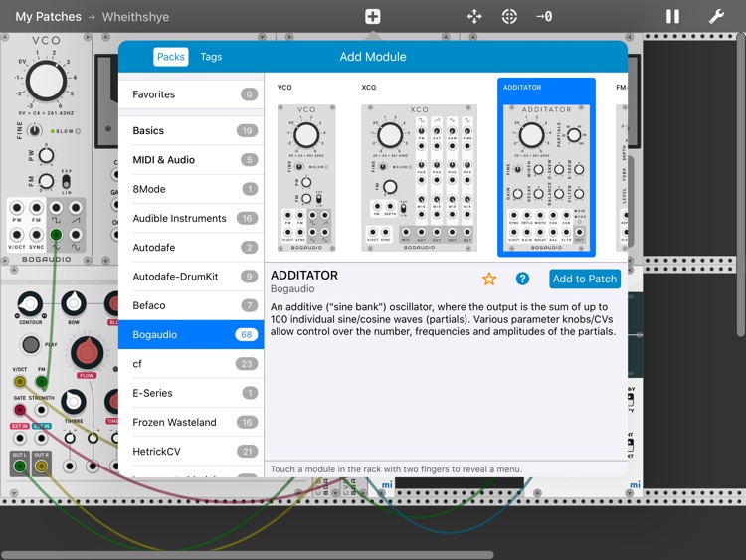Toggle the EXP/LIN switch on rack VCO
The width and height of the screenshot is (746, 560).
(x=66, y=181)
